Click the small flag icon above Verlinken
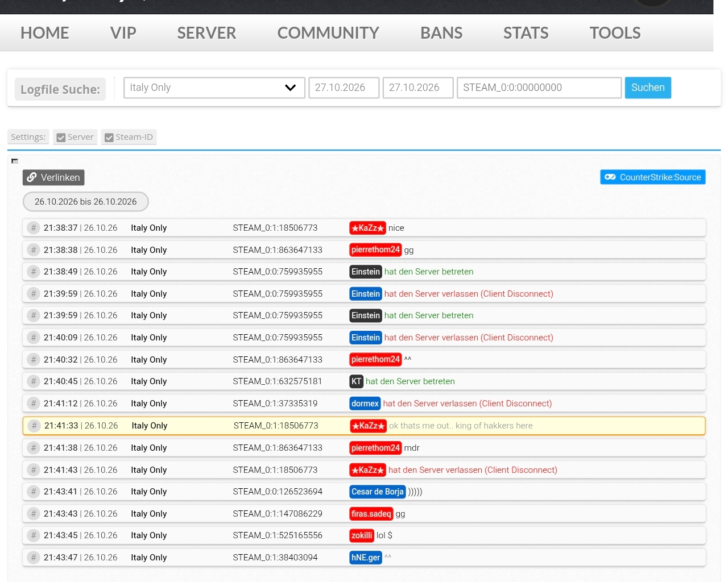728x582 pixels. point(15,161)
